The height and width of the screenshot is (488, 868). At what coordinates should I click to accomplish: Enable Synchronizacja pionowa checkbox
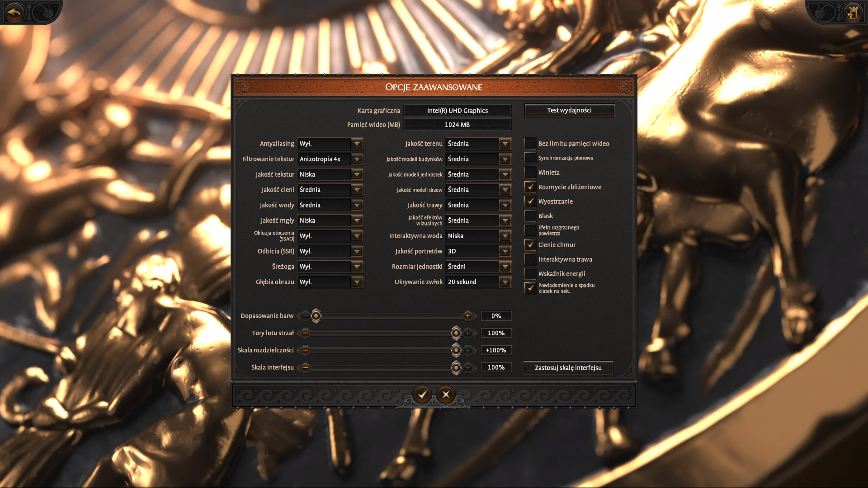[x=530, y=158]
